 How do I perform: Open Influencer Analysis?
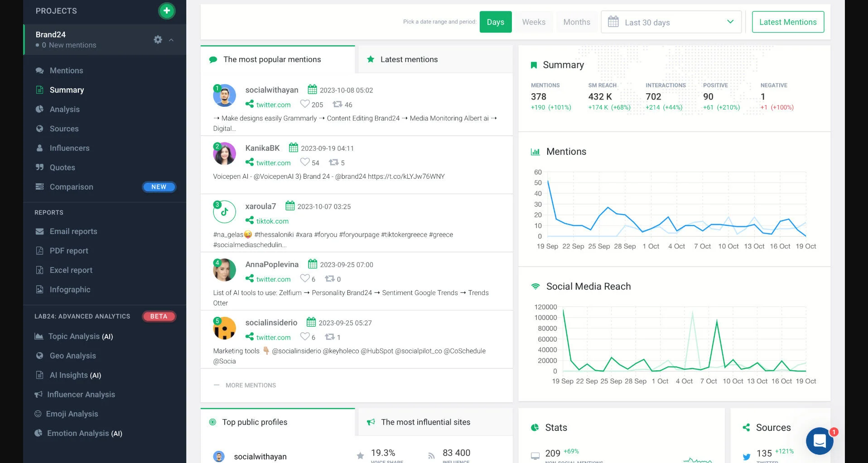point(81,395)
